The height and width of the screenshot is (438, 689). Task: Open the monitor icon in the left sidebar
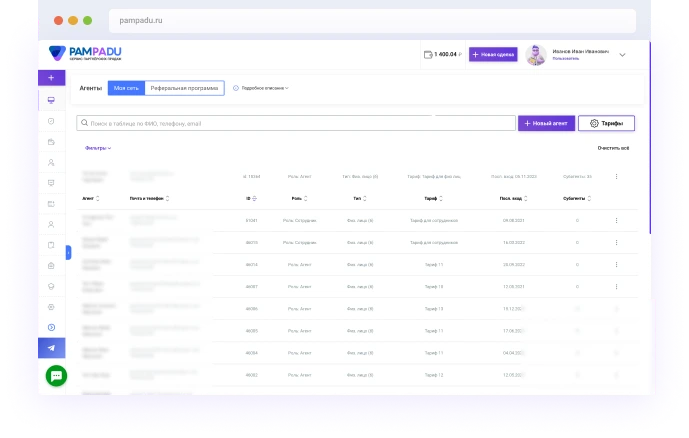(51, 100)
